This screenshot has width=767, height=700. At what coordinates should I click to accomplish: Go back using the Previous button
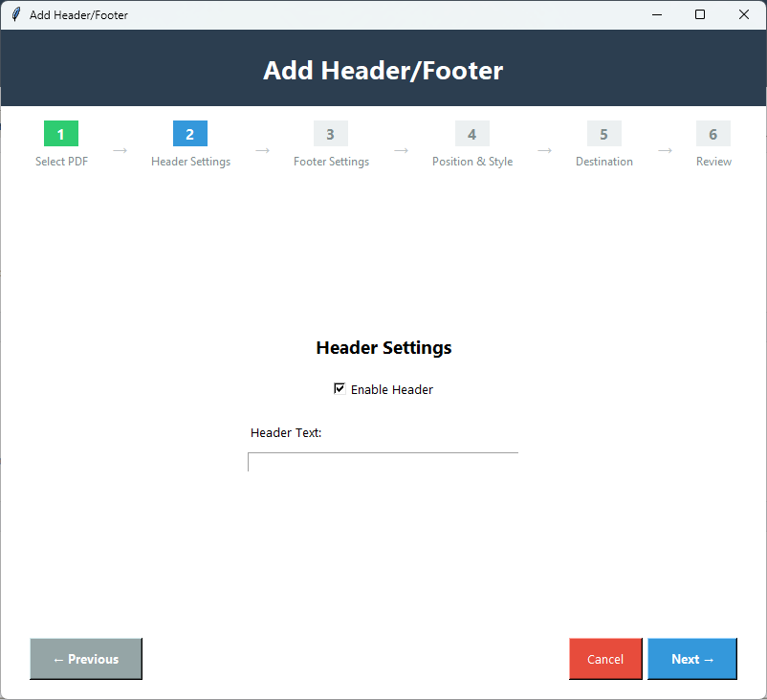85,659
